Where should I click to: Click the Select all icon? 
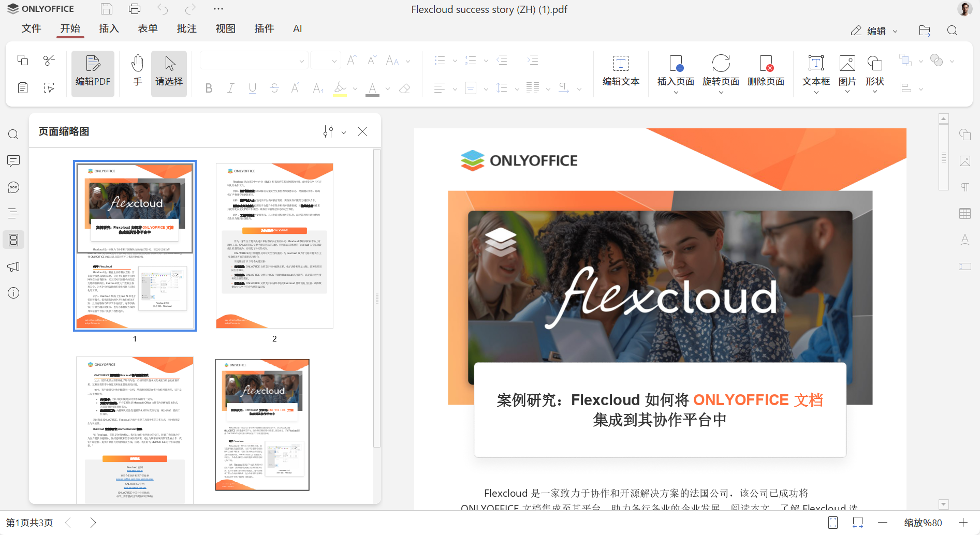pos(49,87)
